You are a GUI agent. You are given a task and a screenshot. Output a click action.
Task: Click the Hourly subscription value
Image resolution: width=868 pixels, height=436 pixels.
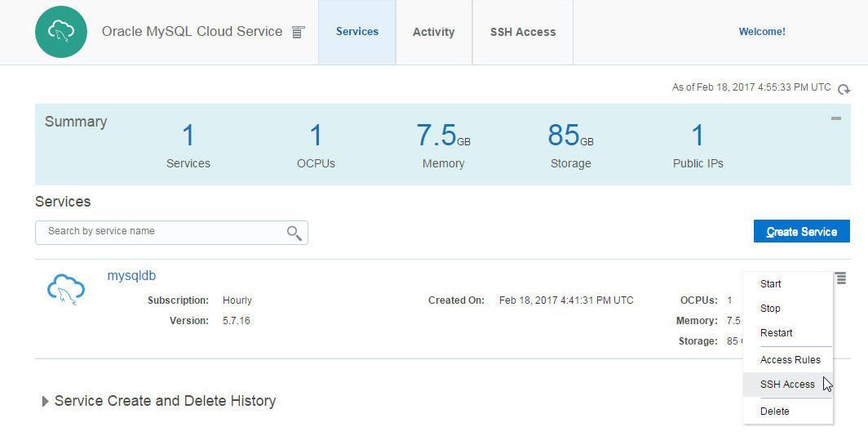237,300
